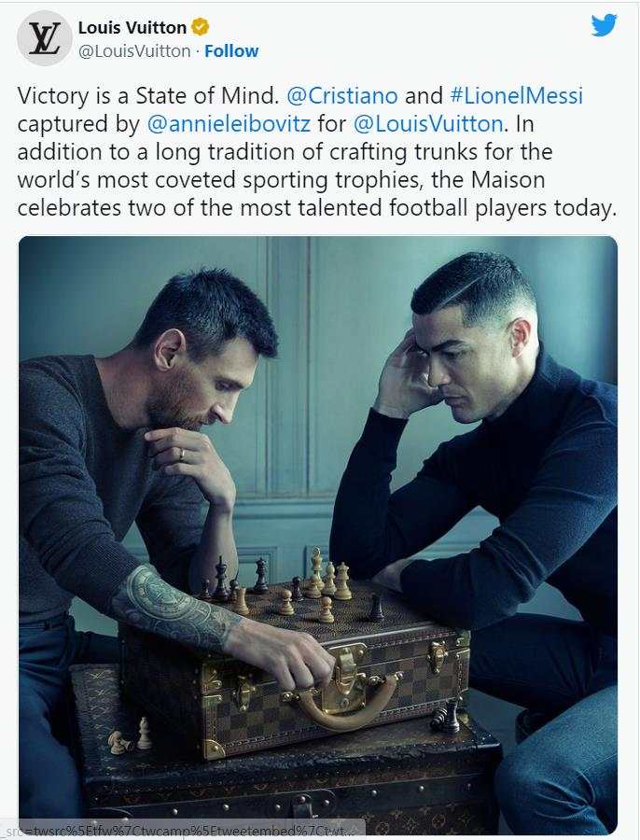Open the #LionelMessi hashtag
Screen dimensions: 640x840
tap(516, 96)
